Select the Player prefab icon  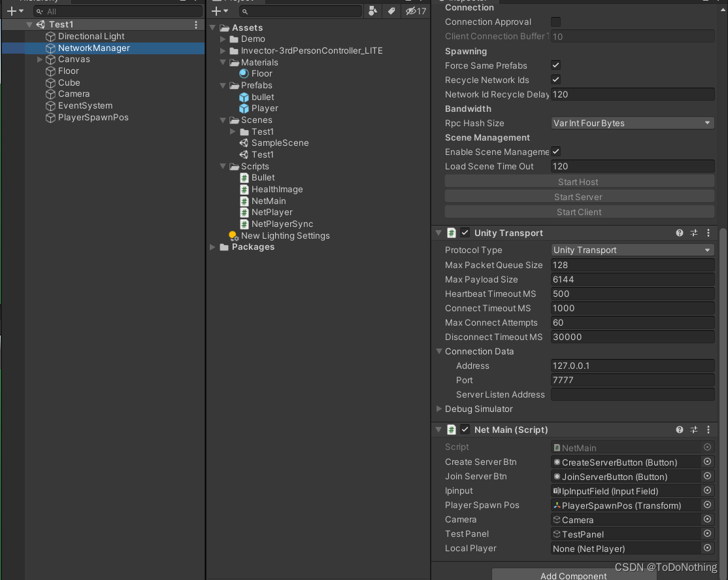(x=244, y=109)
